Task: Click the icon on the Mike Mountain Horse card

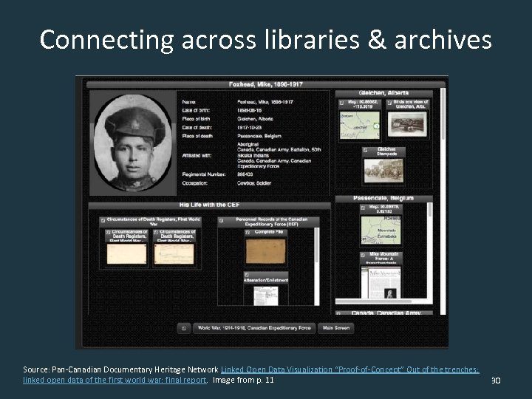Action: coord(363,255)
